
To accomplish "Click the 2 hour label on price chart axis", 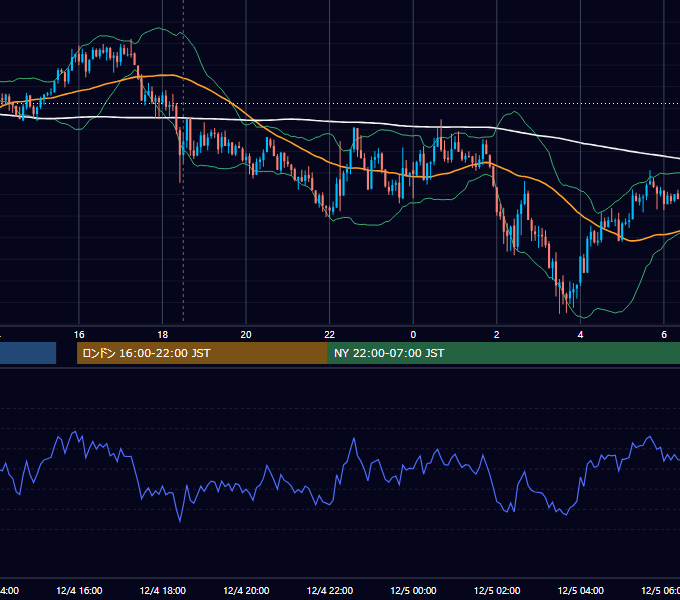I will [497, 335].
